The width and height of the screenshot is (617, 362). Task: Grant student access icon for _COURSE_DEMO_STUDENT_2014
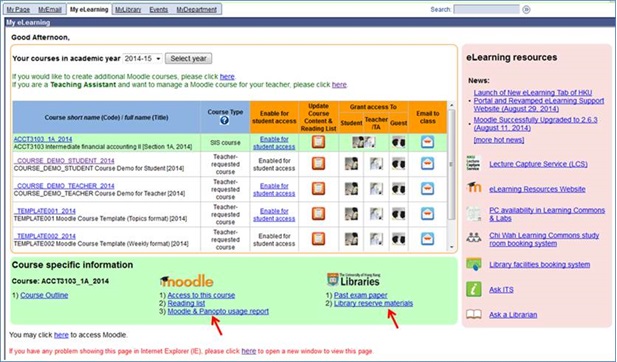(351, 164)
